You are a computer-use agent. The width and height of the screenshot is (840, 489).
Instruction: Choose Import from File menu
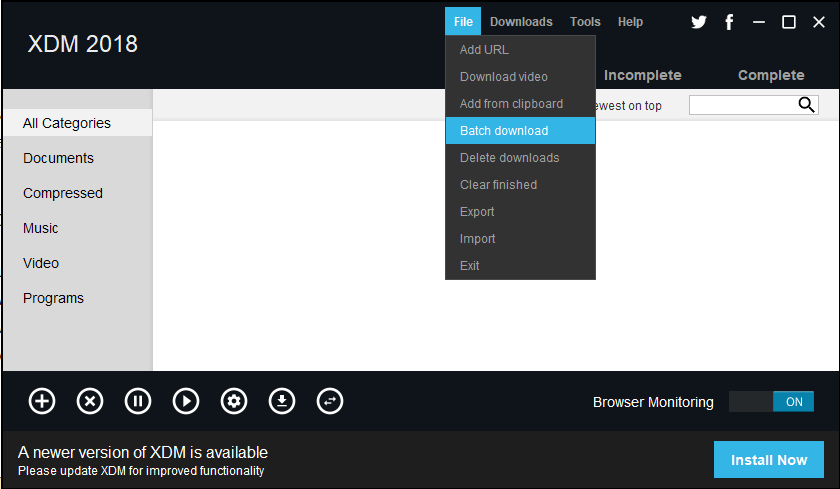[x=520, y=239]
